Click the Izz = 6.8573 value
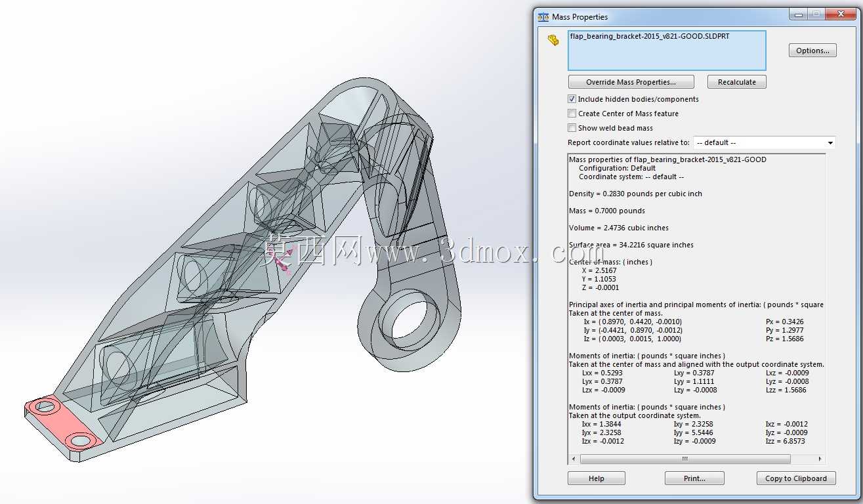Screen dimensions: 863x504 click(785, 441)
